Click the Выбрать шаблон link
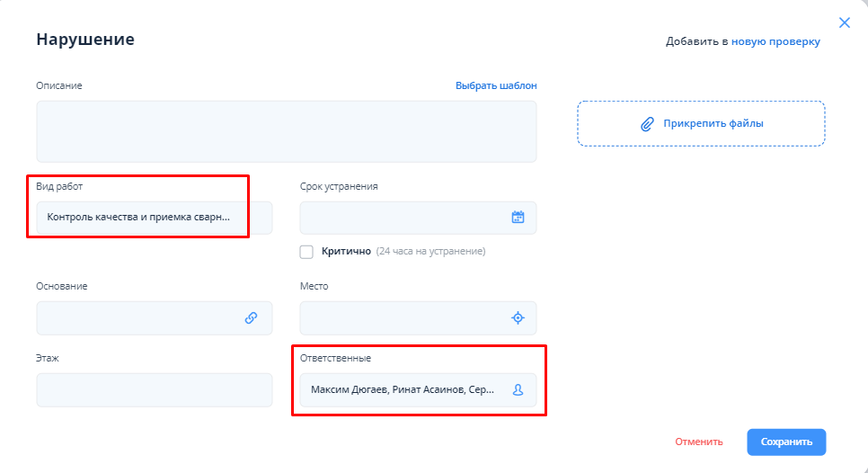This screenshot has height=473, width=868. (496, 85)
